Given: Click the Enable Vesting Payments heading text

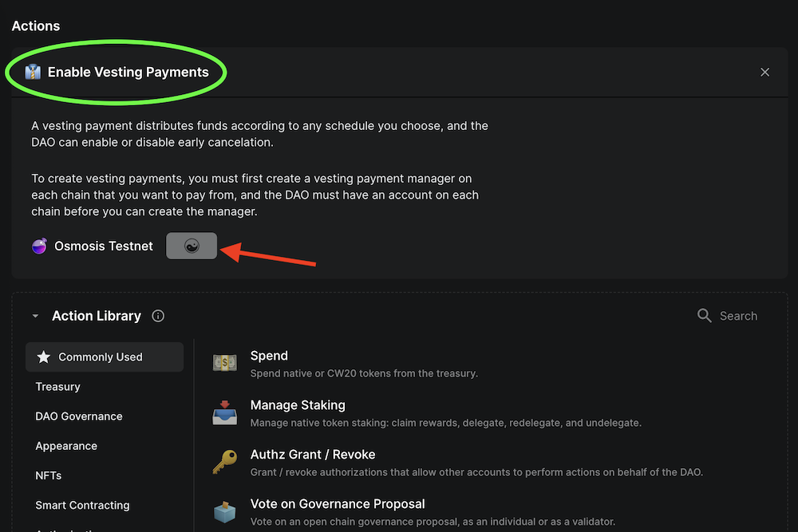Looking at the screenshot, I should coord(128,73).
